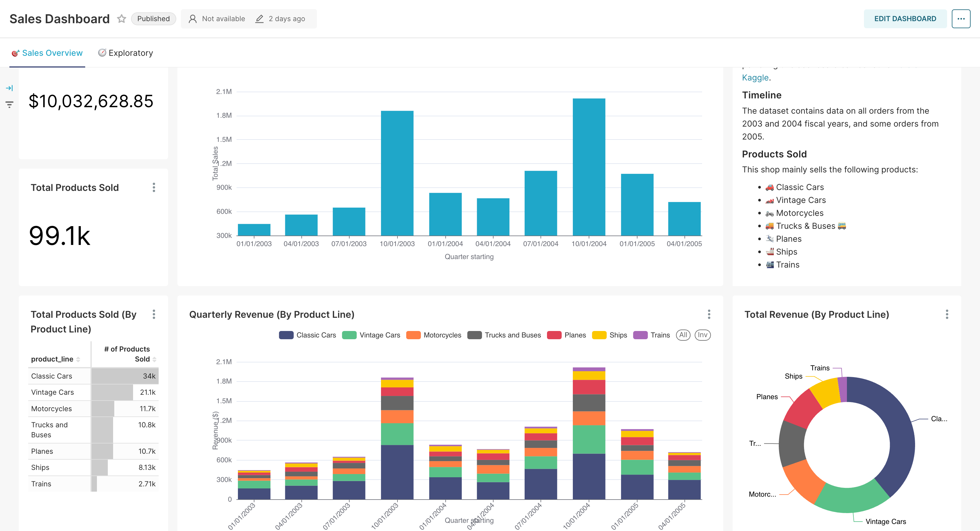The height and width of the screenshot is (531, 980).
Task: Open Total Products Sold By Product Line menu
Action: pyautogui.click(x=154, y=314)
